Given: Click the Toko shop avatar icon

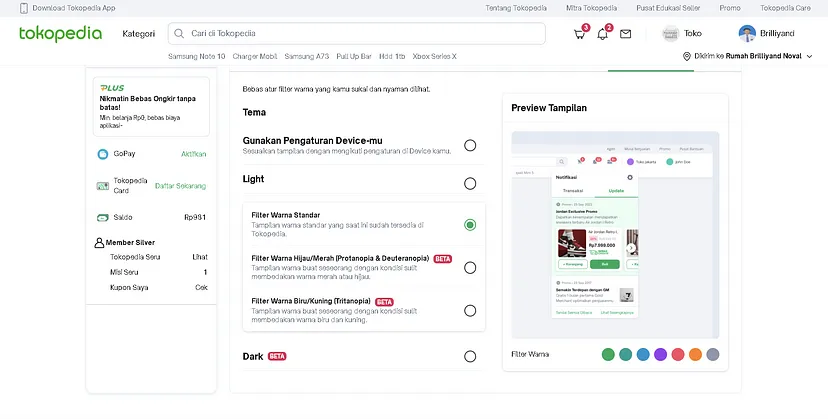Looking at the screenshot, I should coord(671,33).
